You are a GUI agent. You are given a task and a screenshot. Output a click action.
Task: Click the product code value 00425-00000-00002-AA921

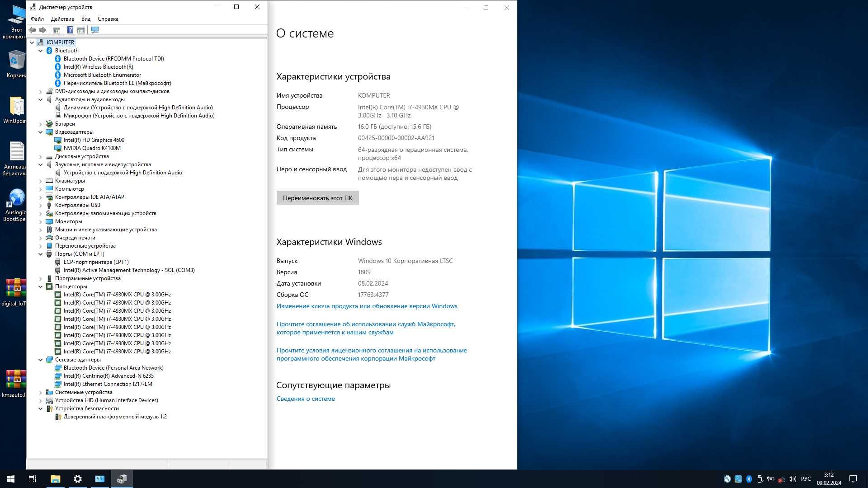(396, 138)
